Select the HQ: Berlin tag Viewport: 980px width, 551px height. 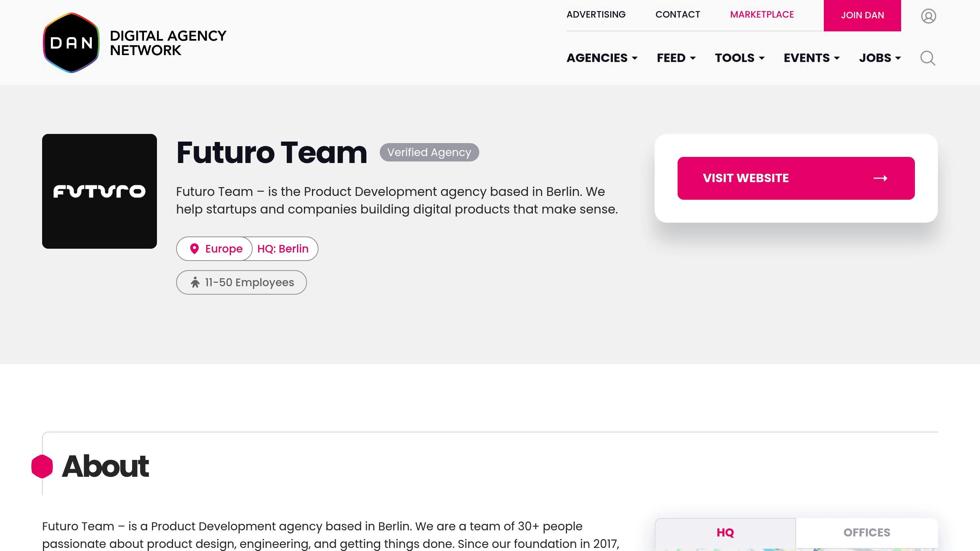tap(283, 249)
